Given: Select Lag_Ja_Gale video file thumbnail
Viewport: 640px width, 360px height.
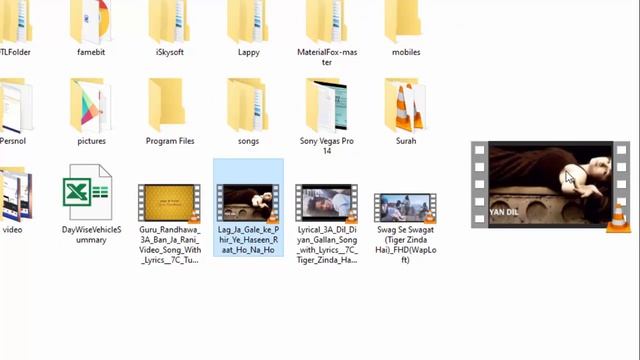Looking at the screenshot, I should click(248, 203).
